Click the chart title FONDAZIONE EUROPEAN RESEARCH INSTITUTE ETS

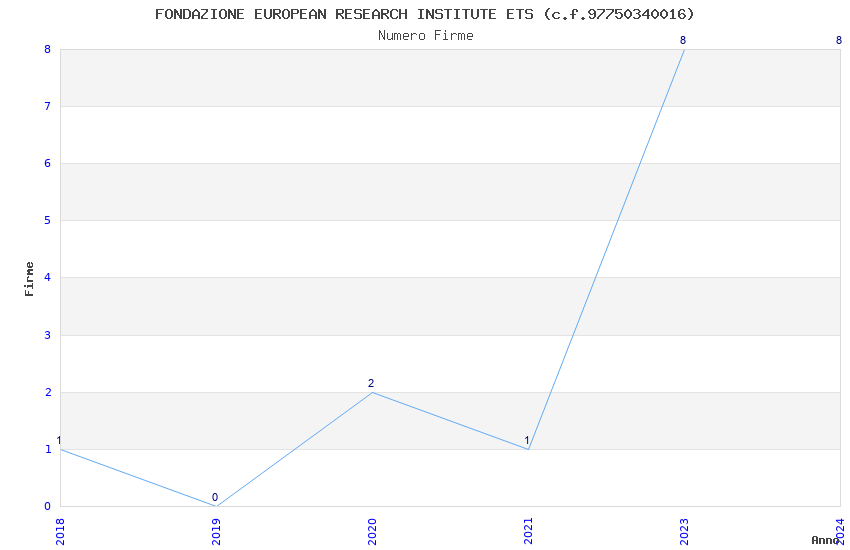[x=424, y=14]
